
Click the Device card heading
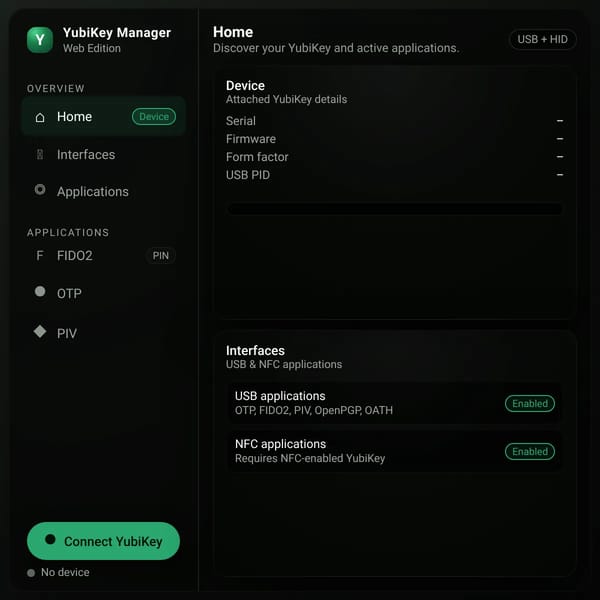[x=245, y=85]
